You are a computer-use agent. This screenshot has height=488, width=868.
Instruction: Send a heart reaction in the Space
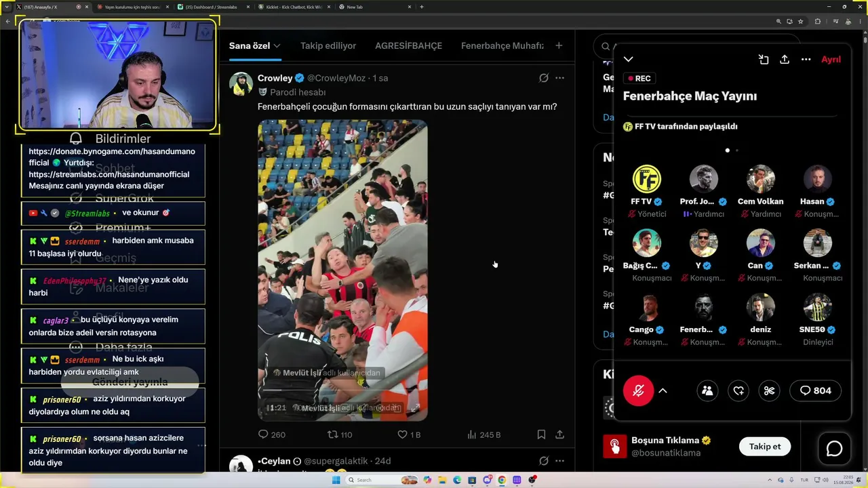(x=738, y=390)
